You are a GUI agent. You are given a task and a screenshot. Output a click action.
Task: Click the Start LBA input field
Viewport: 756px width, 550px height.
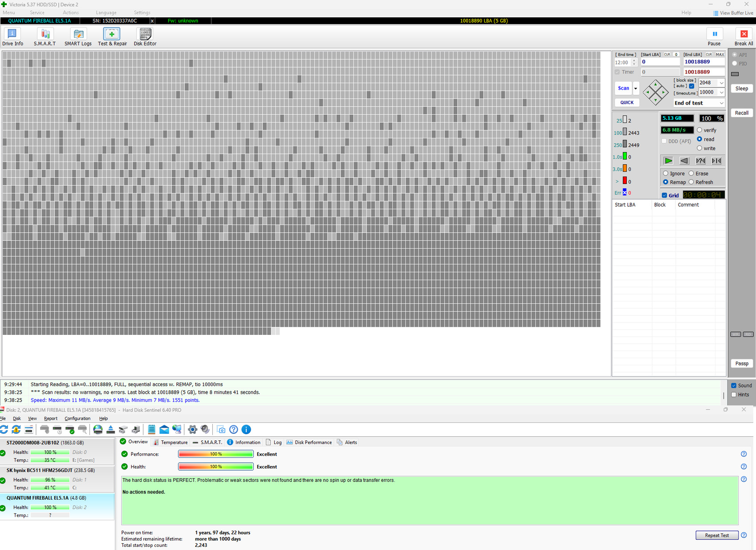pos(660,62)
